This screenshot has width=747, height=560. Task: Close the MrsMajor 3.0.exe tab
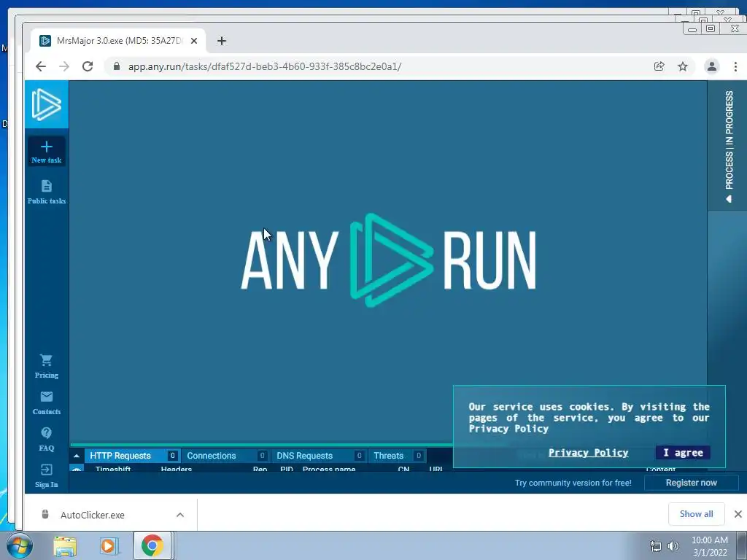(x=194, y=41)
